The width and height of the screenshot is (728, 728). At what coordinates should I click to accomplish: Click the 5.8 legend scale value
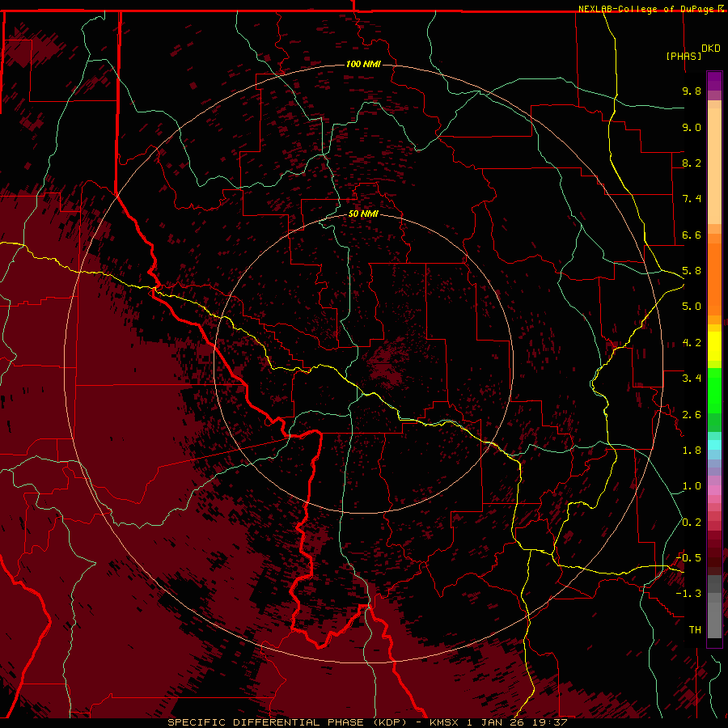click(x=692, y=271)
